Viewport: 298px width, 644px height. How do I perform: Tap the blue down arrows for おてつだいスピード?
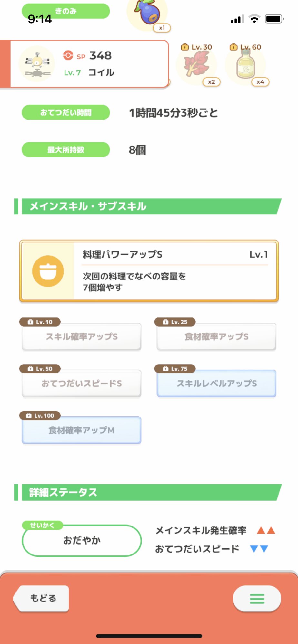coord(259,549)
